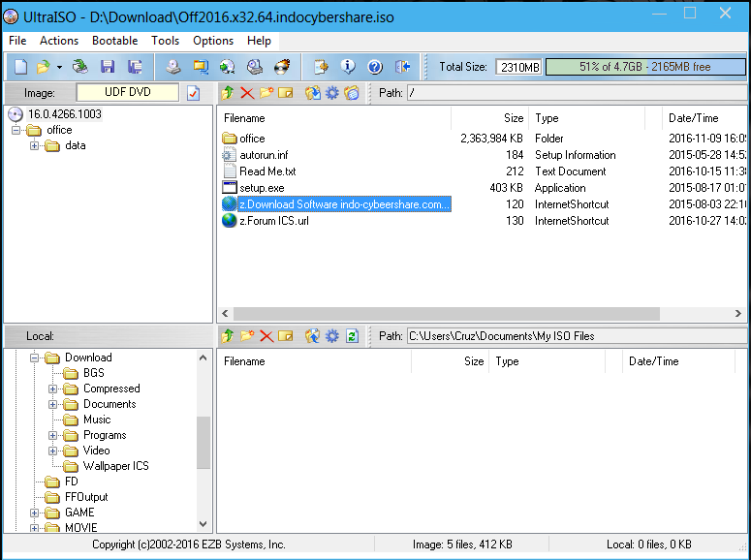
Task: Open the Tools menu
Action: coord(166,41)
